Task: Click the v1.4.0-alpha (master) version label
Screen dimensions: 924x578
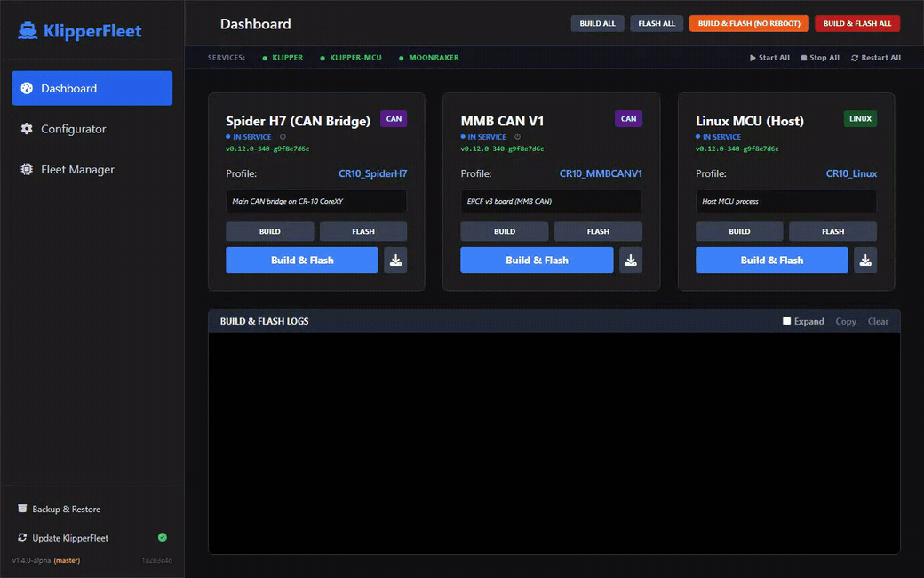Action: [46, 560]
